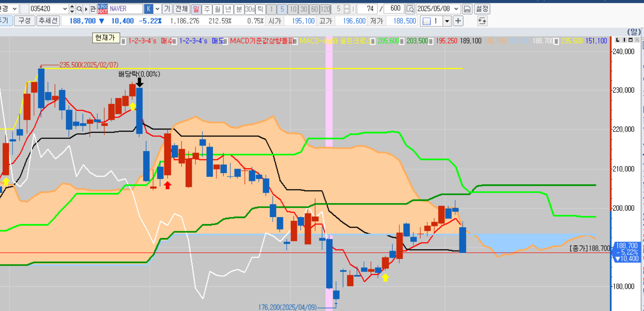
Task: Click the play arrow next to search
Action: click(x=86, y=9)
